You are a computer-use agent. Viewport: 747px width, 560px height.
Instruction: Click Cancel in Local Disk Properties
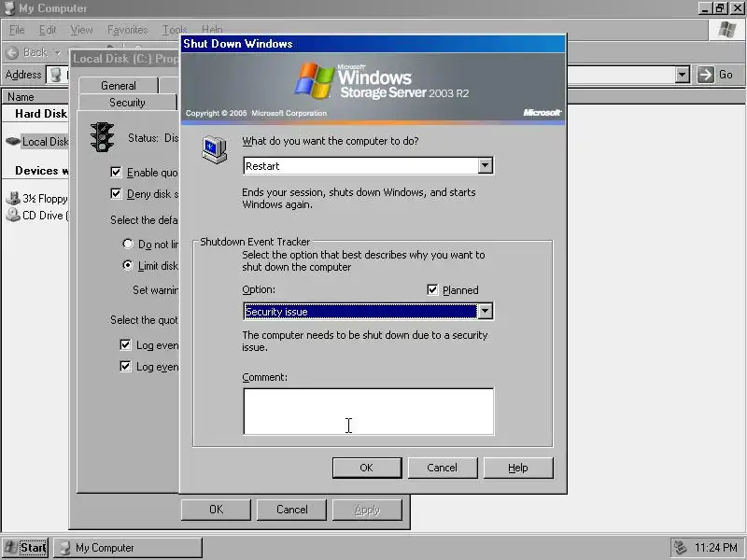pos(291,510)
